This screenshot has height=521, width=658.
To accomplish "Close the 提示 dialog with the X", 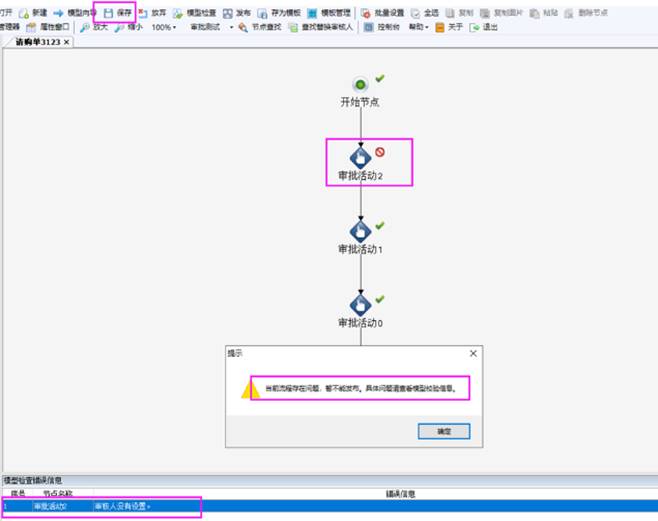I will 473,353.
